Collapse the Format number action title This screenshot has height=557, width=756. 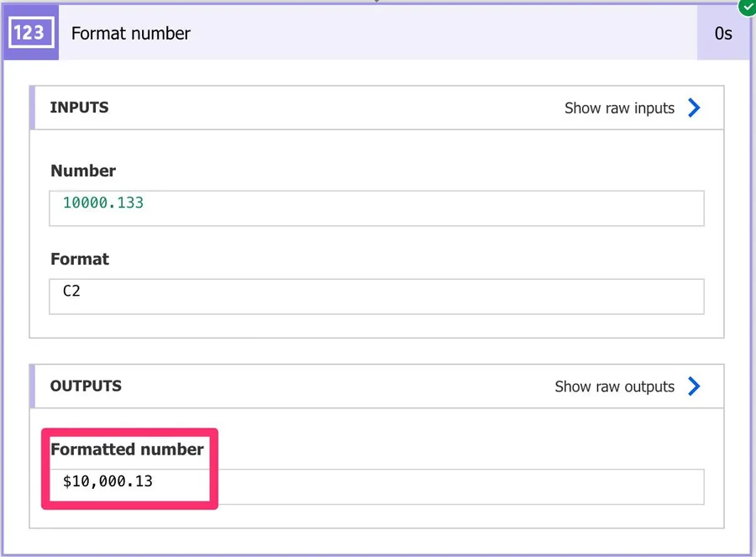(x=131, y=34)
